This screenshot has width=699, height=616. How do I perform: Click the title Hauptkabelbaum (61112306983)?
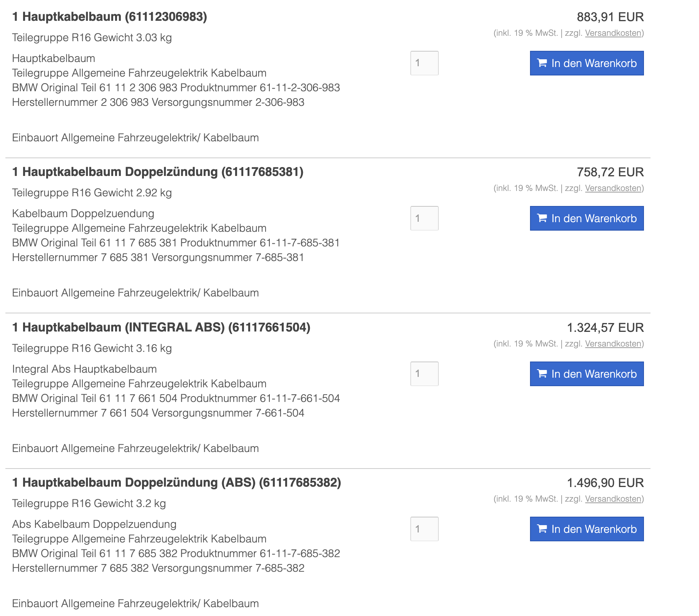[x=110, y=17]
